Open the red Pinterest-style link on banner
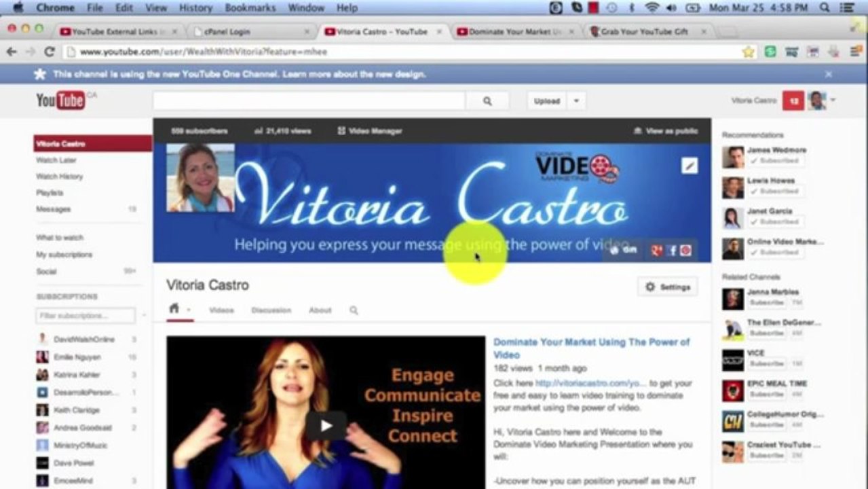The width and height of the screenshot is (868, 489). pos(686,250)
